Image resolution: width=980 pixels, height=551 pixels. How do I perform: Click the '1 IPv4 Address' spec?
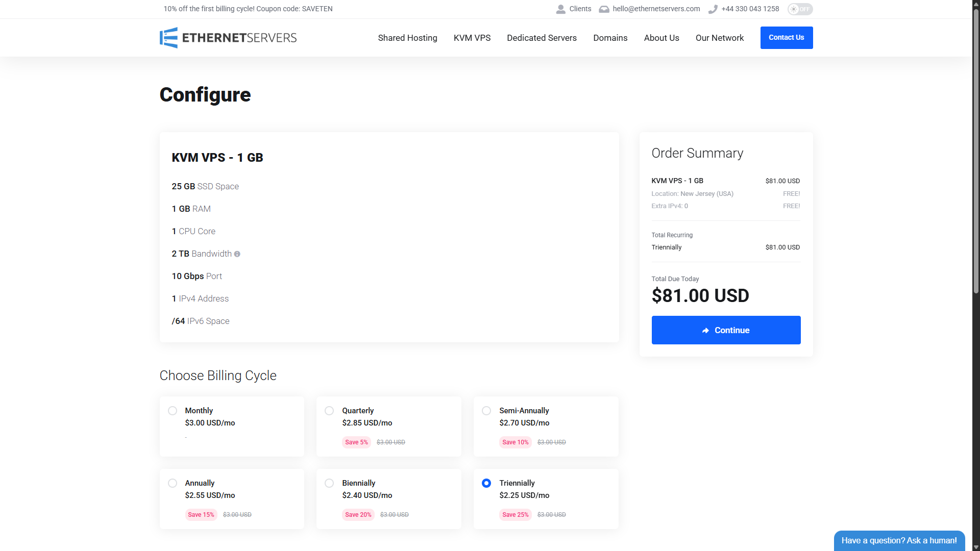click(x=200, y=298)
